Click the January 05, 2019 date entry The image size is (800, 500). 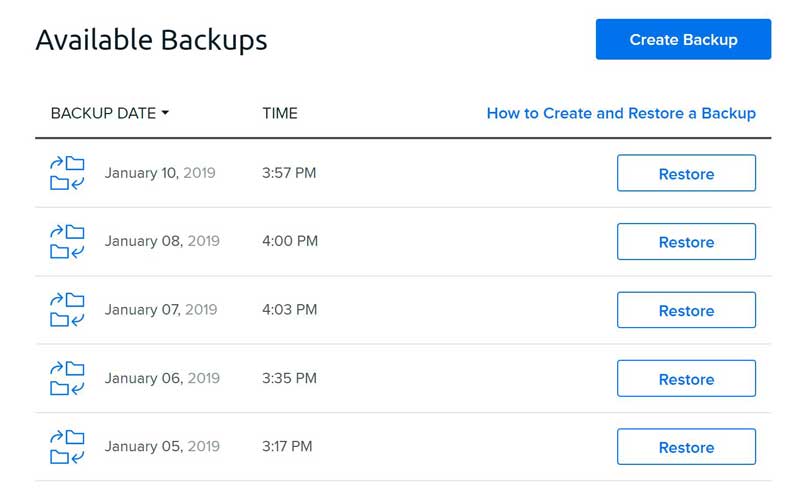tap(162, 447)
